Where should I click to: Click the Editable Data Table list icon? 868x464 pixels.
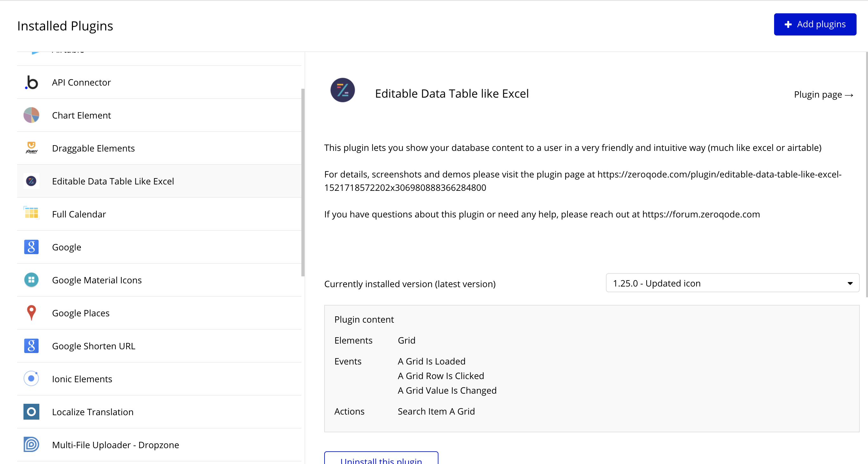31,181
